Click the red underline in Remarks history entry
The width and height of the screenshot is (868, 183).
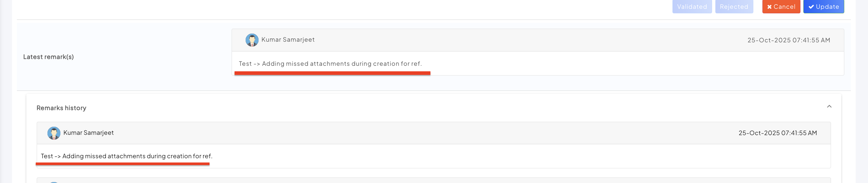tap(123, 164)
